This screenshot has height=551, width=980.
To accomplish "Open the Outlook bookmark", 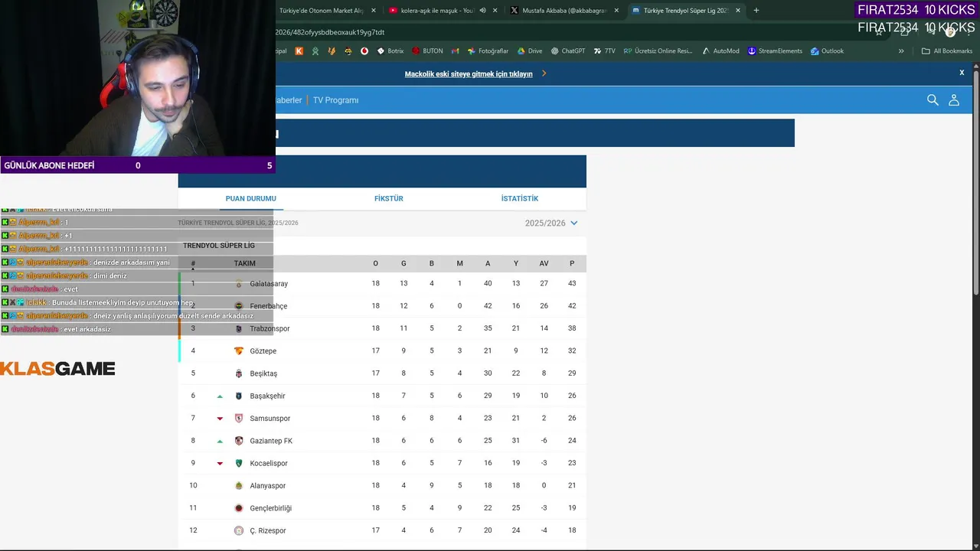I will click(827, 51).
